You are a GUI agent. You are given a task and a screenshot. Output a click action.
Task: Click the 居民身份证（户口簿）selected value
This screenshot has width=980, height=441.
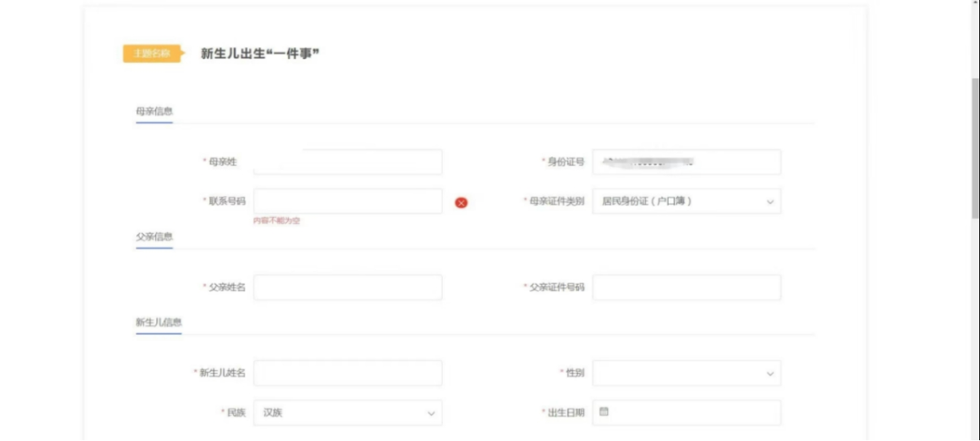(647, 201)
